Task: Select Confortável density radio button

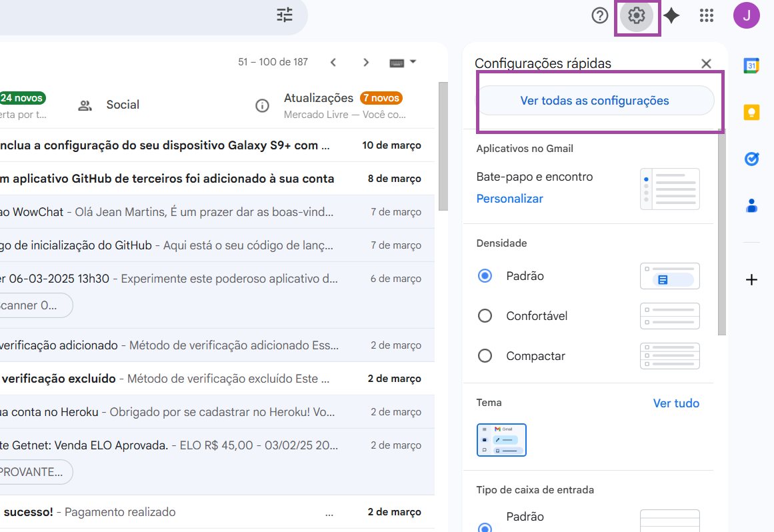Action: 485,316
